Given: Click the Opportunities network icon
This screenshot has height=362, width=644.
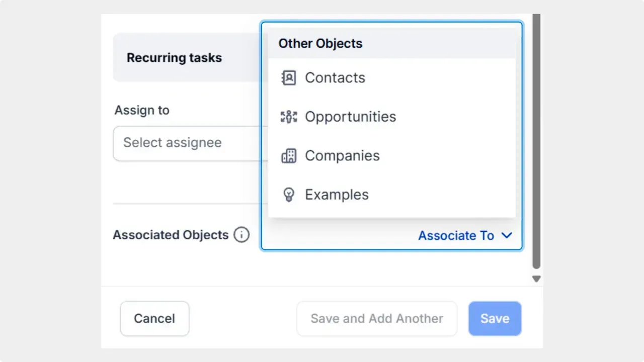Looking at the screenshot, I should (288, 116).
